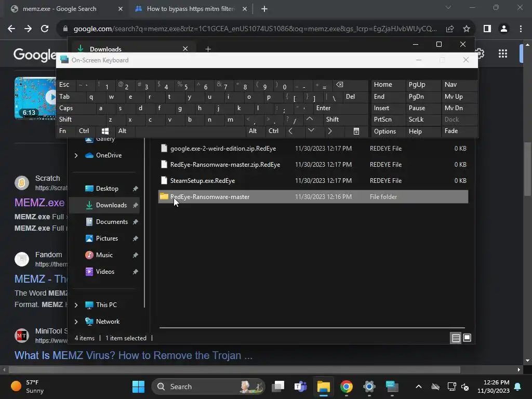Click the Chrome back arrow
The image size is (532, 399).
[x=11, y=29]
